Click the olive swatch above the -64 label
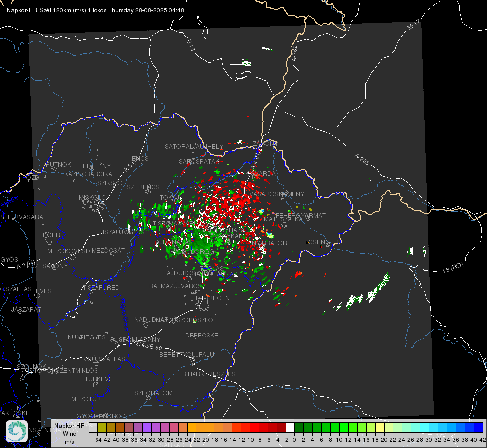487x448 pixels. (x=102, y=427)
